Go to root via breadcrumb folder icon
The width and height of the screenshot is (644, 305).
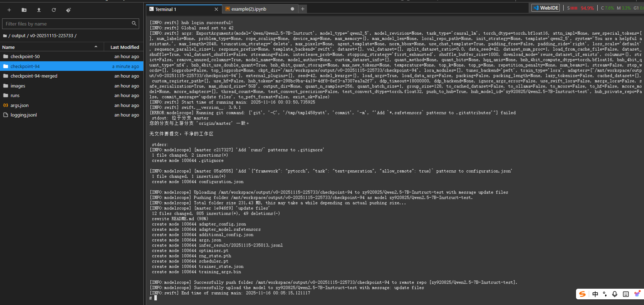pos(5,36)
